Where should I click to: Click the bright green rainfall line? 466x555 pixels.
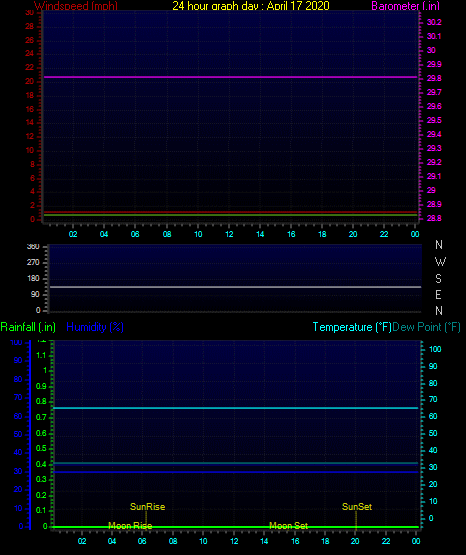[235, 527]
